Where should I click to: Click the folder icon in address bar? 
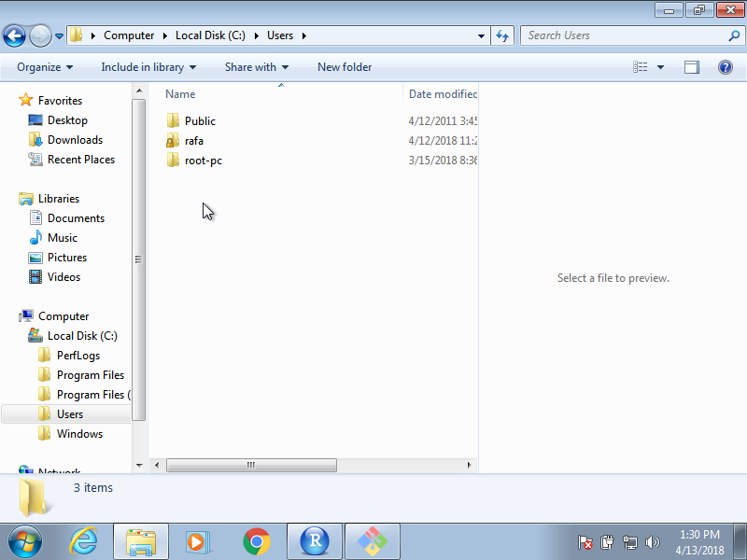point(76,35)
